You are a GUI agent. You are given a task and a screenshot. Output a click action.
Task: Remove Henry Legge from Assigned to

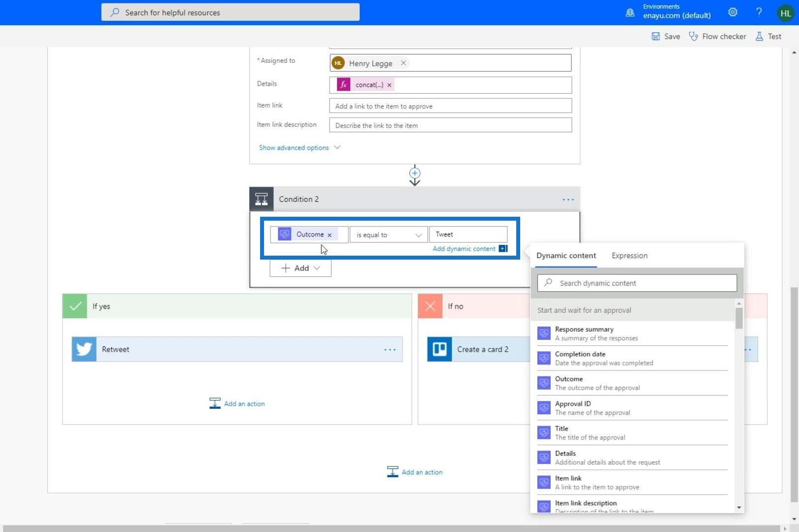pos(403,63)
